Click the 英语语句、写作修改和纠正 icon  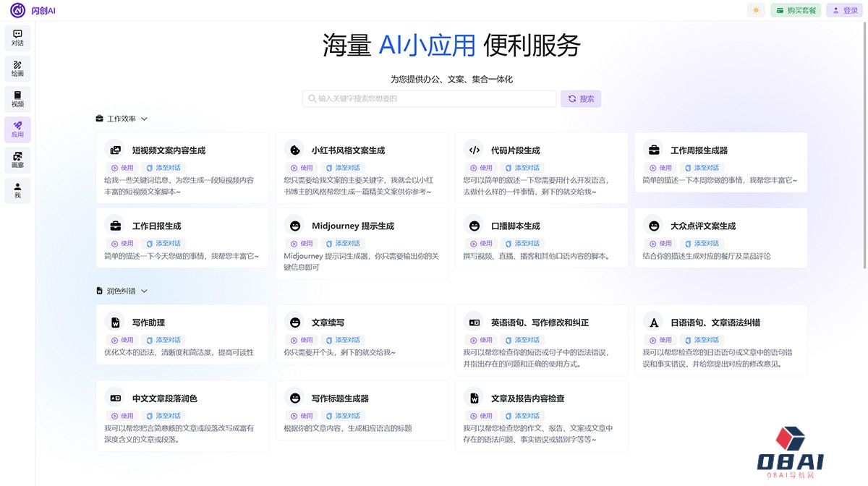[x=474, y=323]
